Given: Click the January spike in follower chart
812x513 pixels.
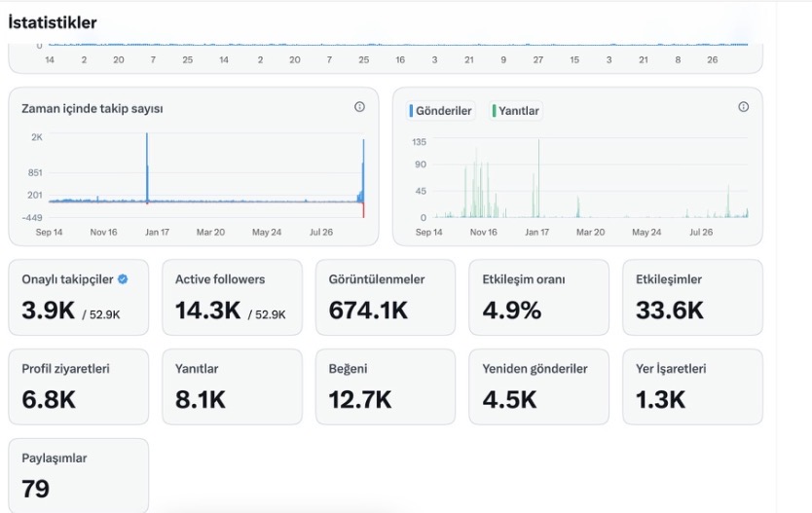Looking at the screenshot, I should tap(147, 167).
